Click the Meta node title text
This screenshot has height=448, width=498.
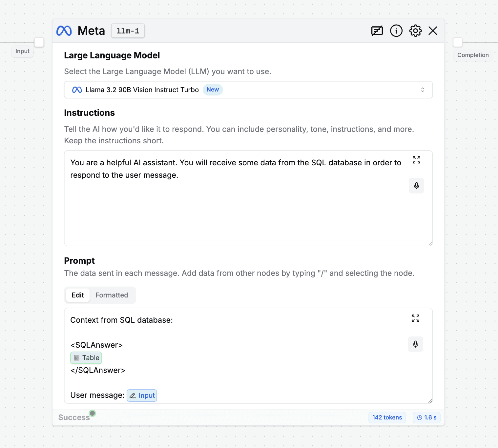pyautogui.click(x=91, y=31)
